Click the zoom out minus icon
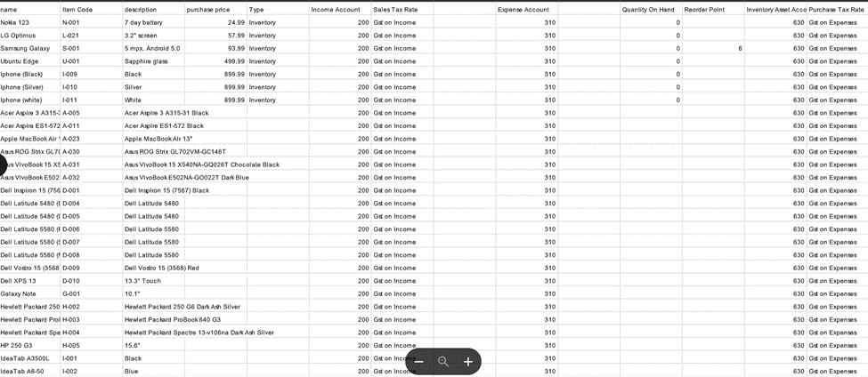The image size is (868, 377). click(x=419, y=362)
